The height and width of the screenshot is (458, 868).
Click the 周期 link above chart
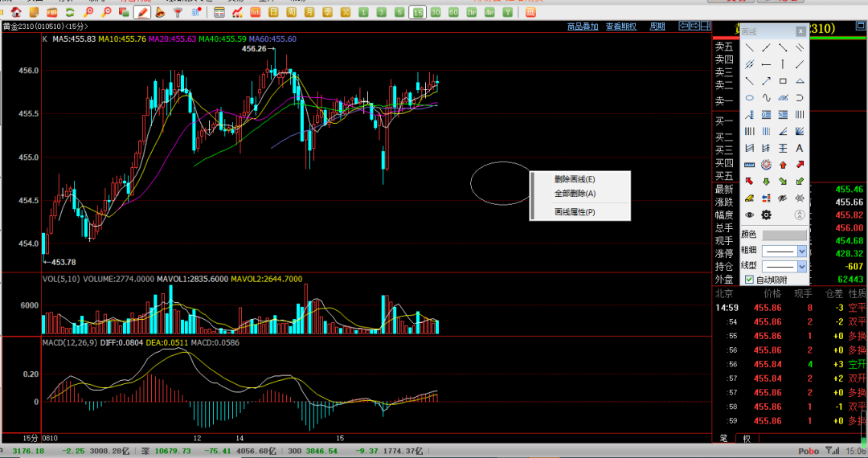tap(657, 26)
